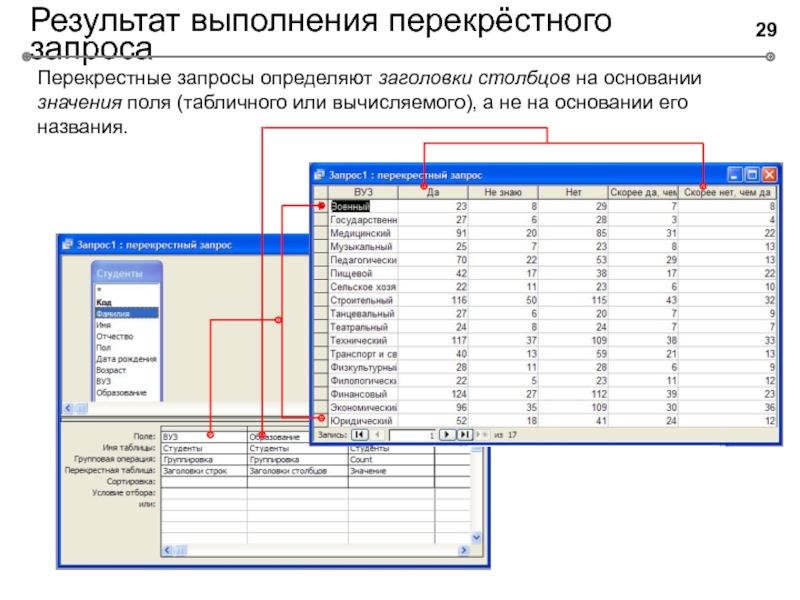Viewport: 800px width, 600px height.
Task: Click Группировка cell under ВУЗ
Action: point(204,459)
